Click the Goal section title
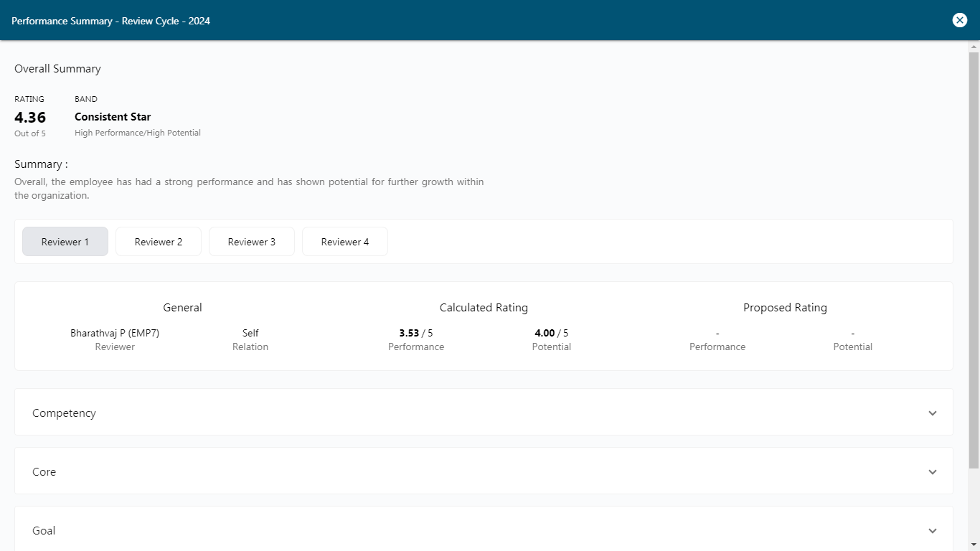Screen dimensions: 980x551 44,531
